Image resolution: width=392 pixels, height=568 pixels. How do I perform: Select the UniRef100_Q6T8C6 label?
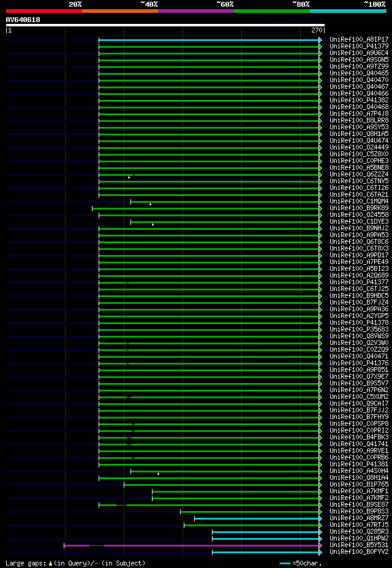click(359, 243)
